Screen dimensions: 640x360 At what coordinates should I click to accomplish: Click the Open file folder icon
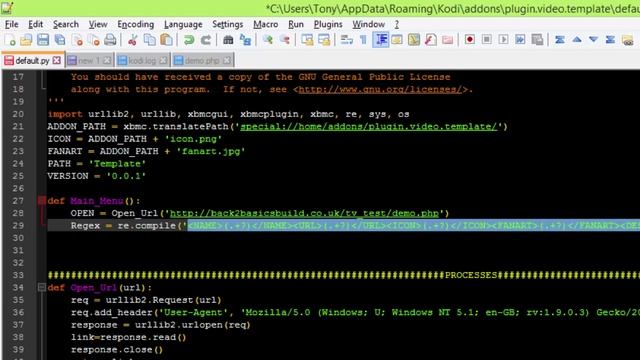26,40
